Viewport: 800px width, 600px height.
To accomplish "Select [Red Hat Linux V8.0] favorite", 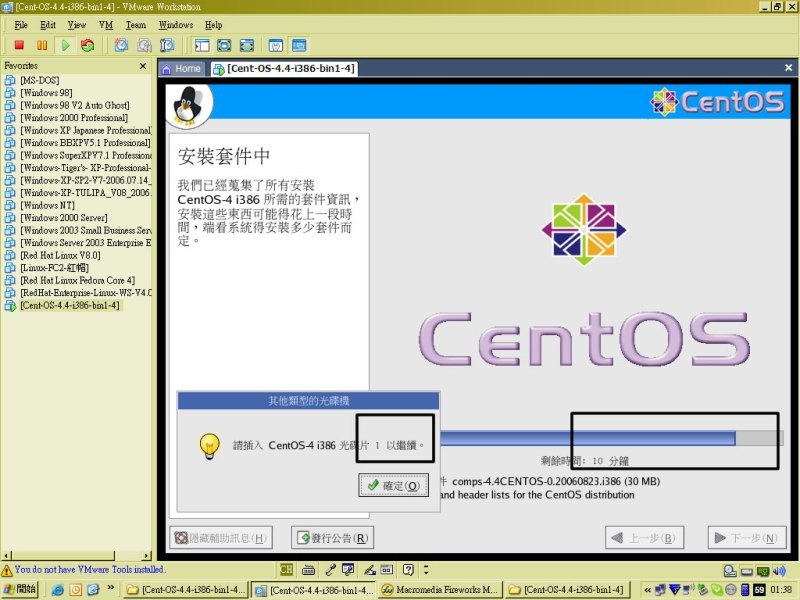I will (x=60, y=255).
